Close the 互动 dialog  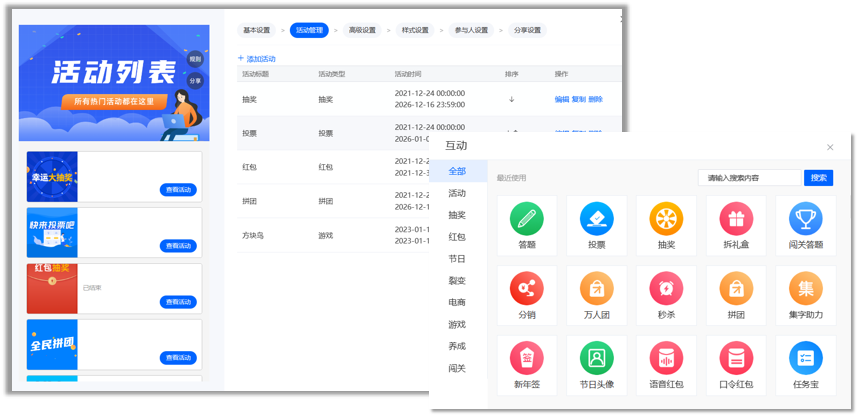click(830, 147)
